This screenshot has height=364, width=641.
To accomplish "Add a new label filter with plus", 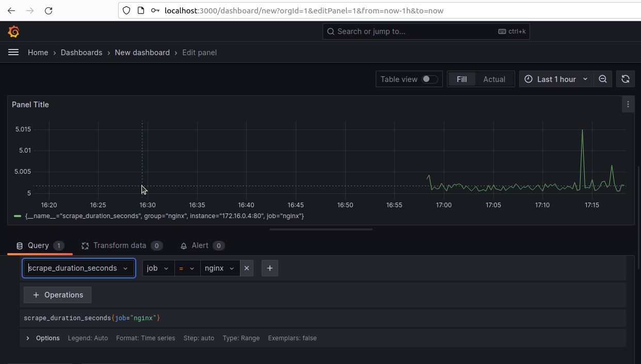I will [270, 268].
